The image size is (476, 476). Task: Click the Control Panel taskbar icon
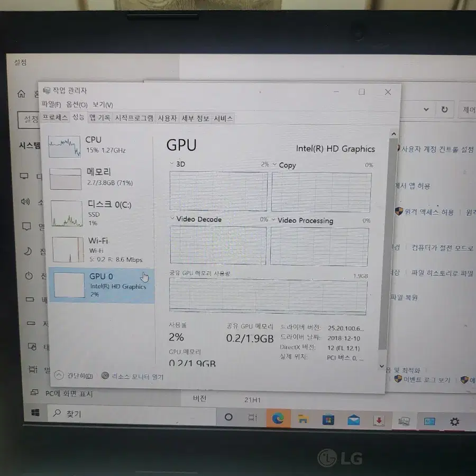[429, 422]
